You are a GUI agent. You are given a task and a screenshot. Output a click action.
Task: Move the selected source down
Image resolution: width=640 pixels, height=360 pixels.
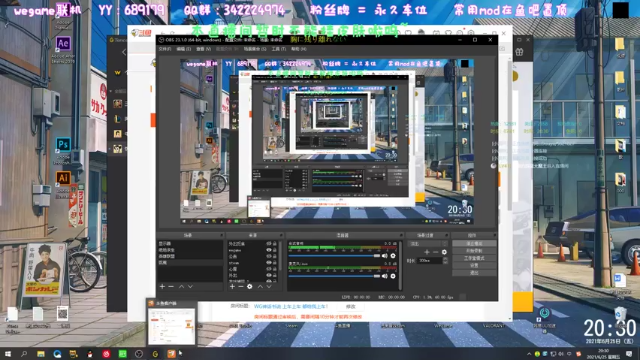(x=269, y=287)
